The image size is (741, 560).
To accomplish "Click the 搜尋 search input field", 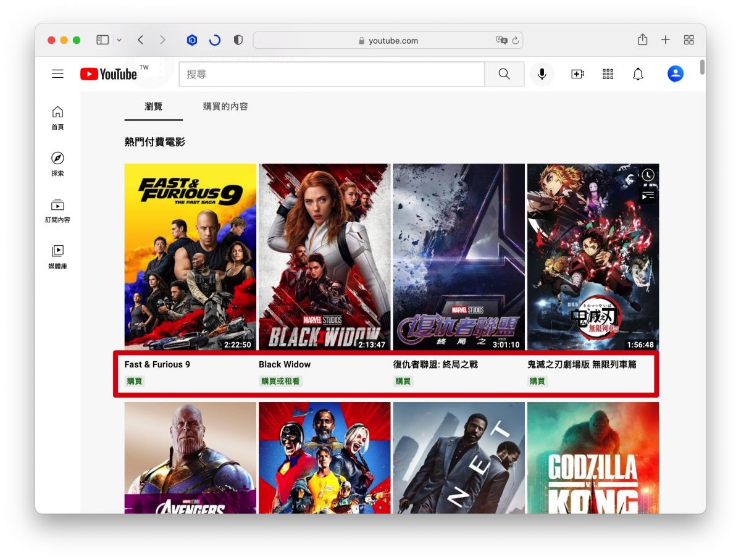I will (332, 74).
